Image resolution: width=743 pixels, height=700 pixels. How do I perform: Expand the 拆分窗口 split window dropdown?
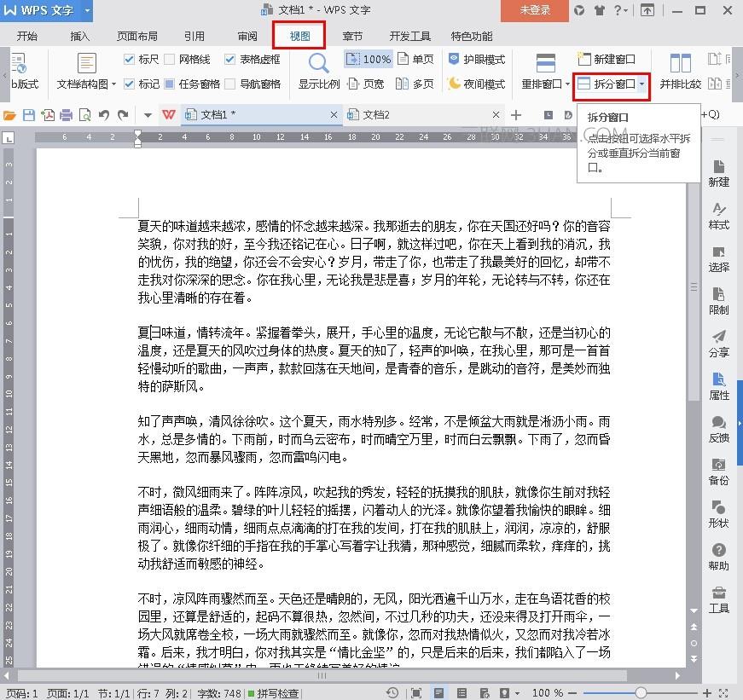[x=641, y=84]
